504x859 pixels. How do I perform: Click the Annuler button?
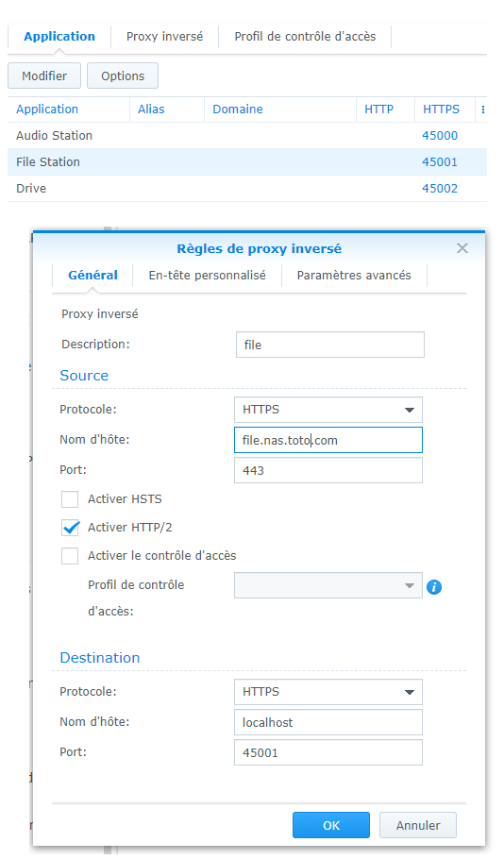click(418, 825)
